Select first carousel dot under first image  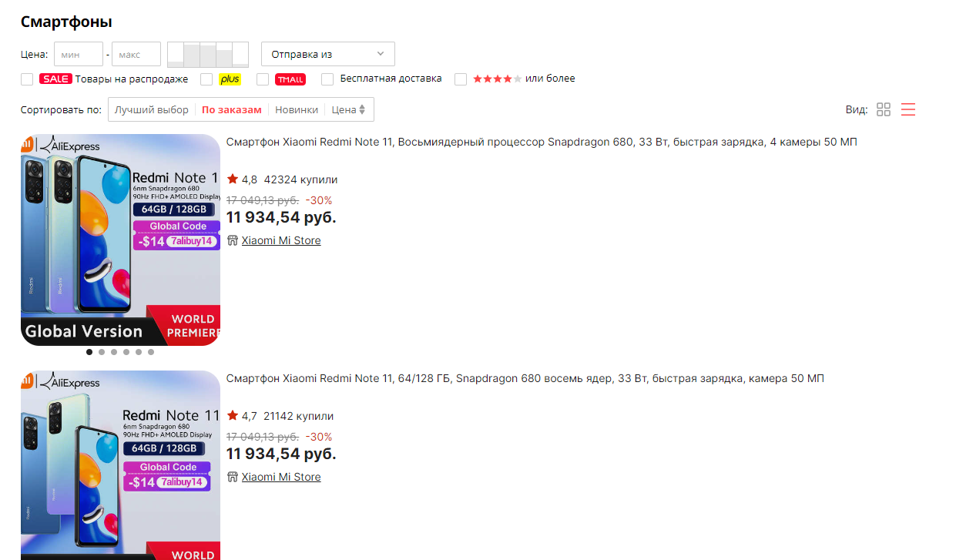tap(89, 352)
